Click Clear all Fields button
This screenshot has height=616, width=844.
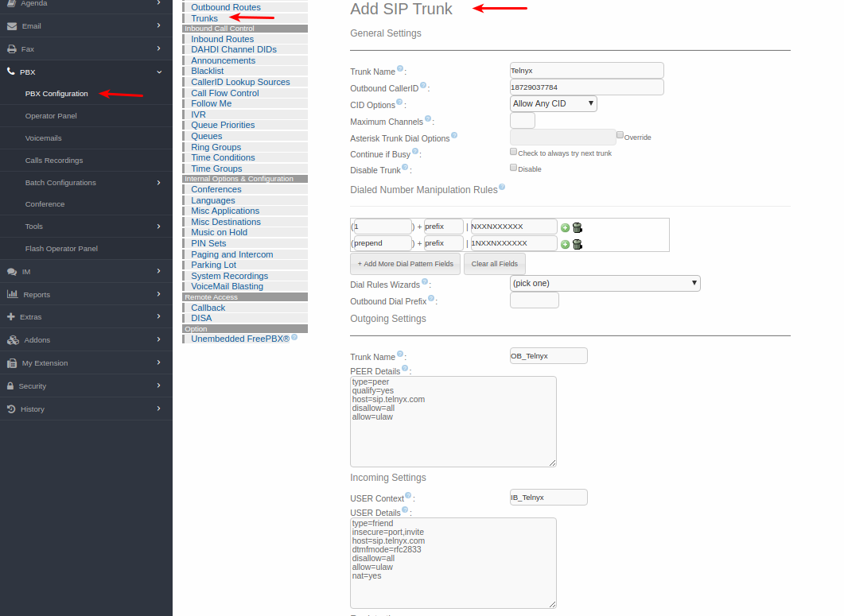point(495,264)
